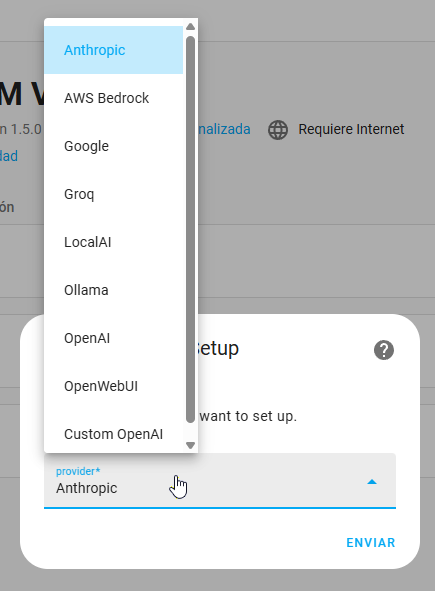Open the truncated blue dad link

[9, 156]
